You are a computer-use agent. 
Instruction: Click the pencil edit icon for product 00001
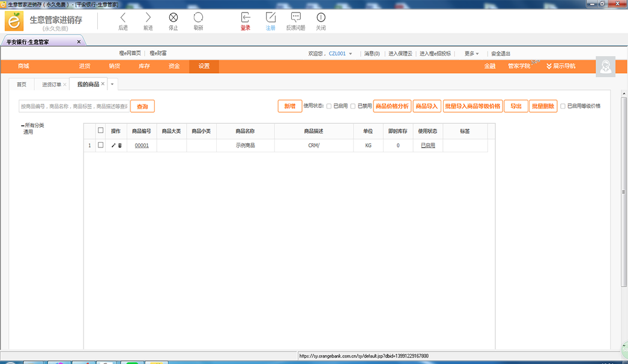113,146
